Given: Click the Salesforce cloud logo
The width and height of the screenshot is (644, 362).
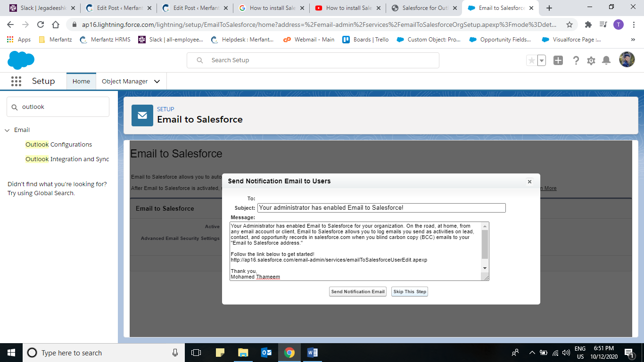Looking at the screenshot, I should tap(21, 60).
